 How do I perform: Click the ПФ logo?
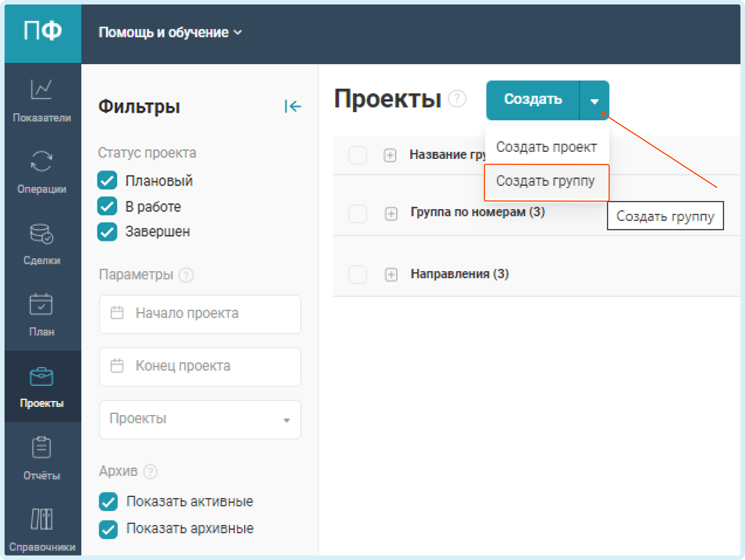tap(43, 31)
